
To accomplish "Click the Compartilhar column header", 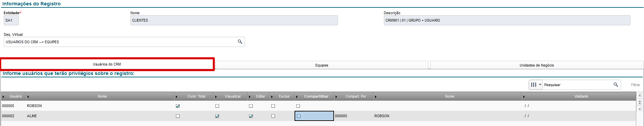I will [314, 97].
